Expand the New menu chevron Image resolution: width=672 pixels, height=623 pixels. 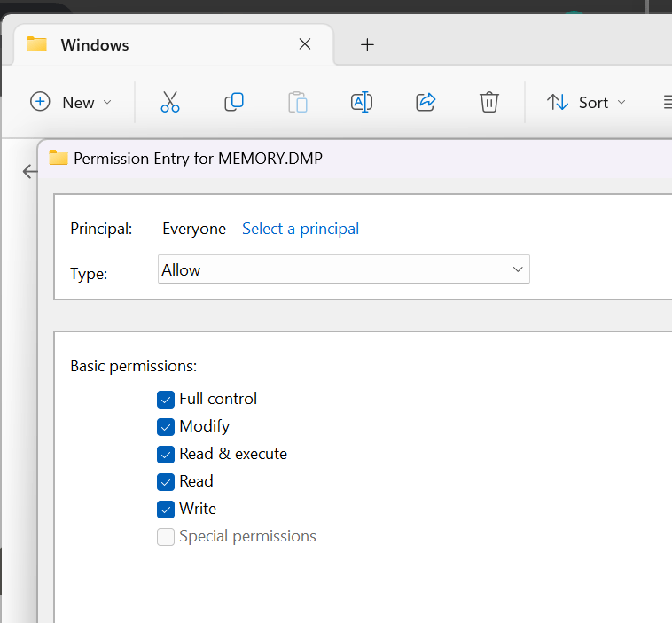click(x=107, y=102)
